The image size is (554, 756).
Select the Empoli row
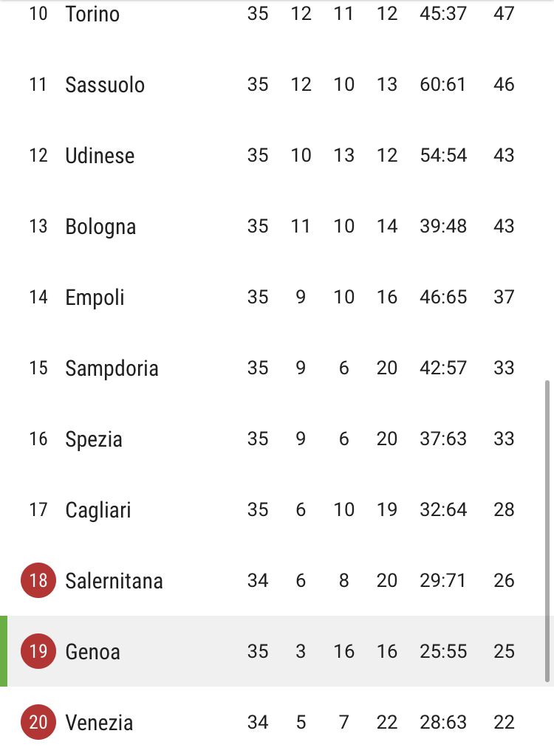[277, 297]
